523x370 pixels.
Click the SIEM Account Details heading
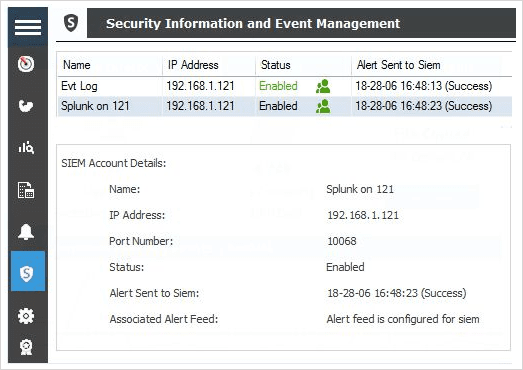tap(113, 163)
